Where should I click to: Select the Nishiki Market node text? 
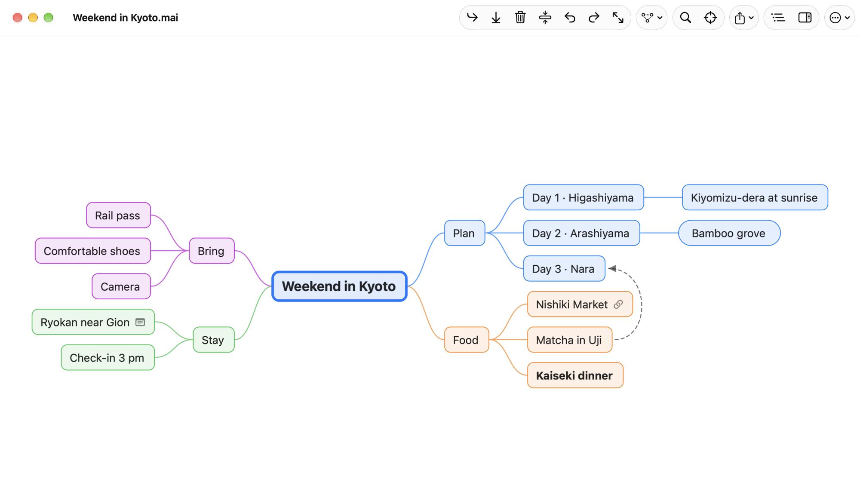pos(571,304)
